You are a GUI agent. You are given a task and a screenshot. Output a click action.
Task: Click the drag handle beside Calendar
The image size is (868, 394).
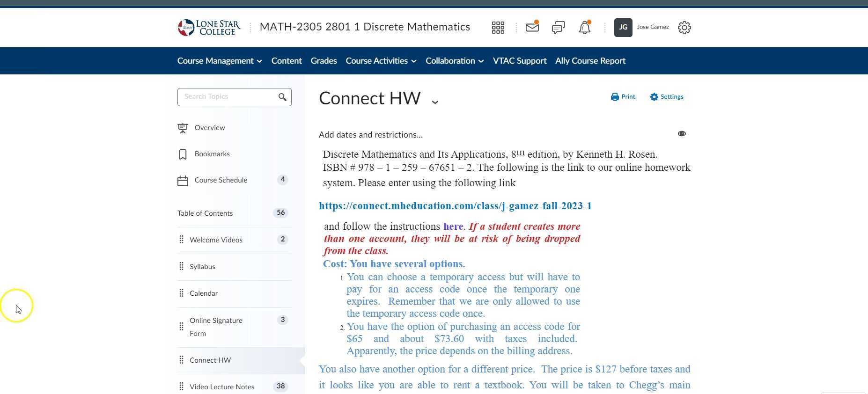click(181, 293)
